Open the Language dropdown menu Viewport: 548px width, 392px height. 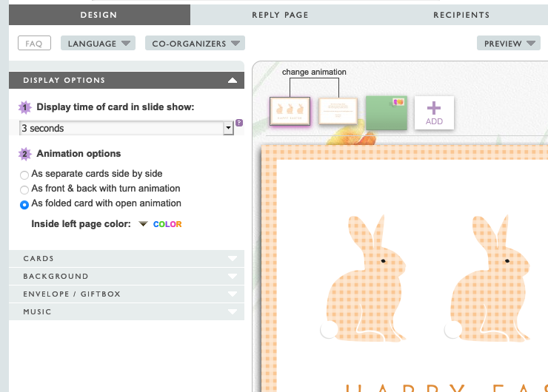(x=98, y=44)
